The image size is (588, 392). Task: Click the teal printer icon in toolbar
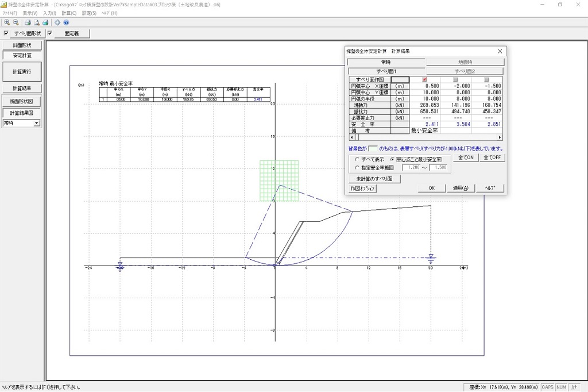[45, 22]
